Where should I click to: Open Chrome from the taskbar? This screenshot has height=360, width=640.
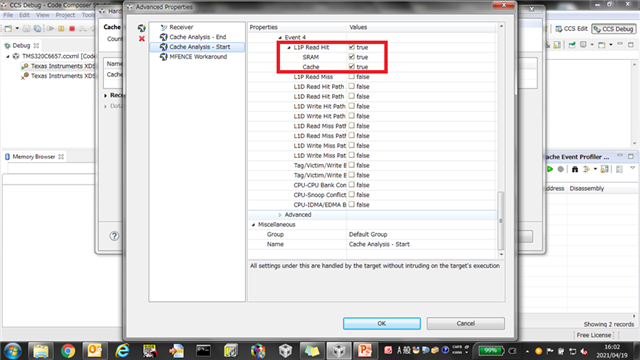68,351
